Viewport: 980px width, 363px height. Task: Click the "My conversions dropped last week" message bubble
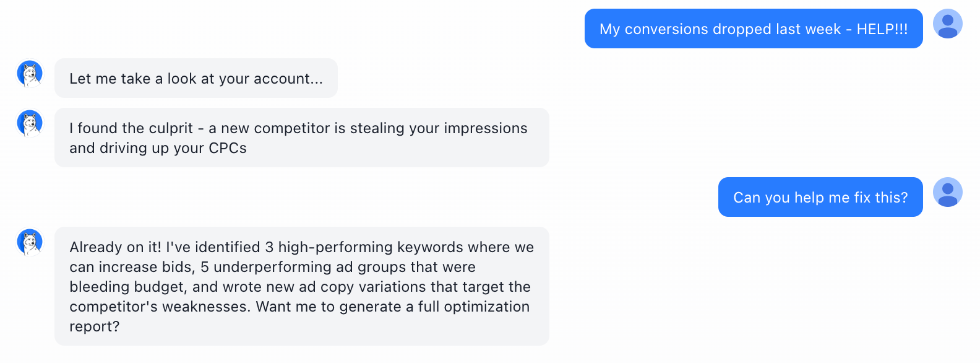753,28
